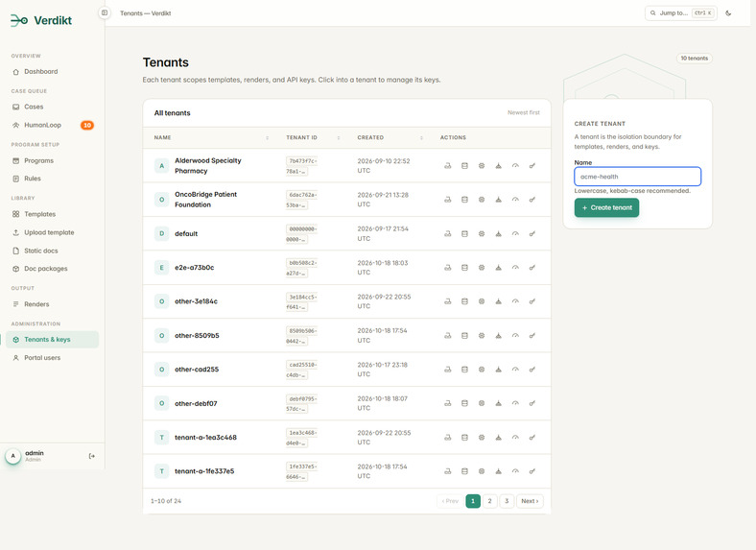Click the key icon for tenant-a-1ea3c468
The width and height of the screenshot is (756, 550).
pyautogui.click(x=532, y=438)
